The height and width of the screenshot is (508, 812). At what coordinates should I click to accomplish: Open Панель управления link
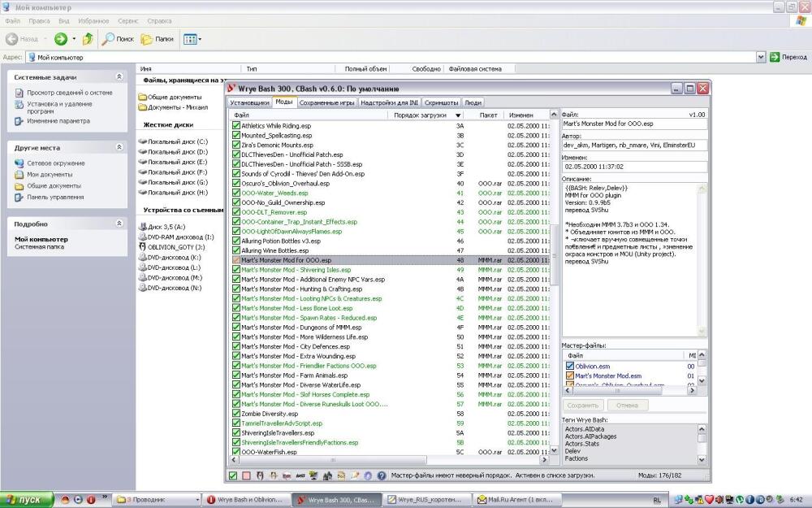[55, 197]
